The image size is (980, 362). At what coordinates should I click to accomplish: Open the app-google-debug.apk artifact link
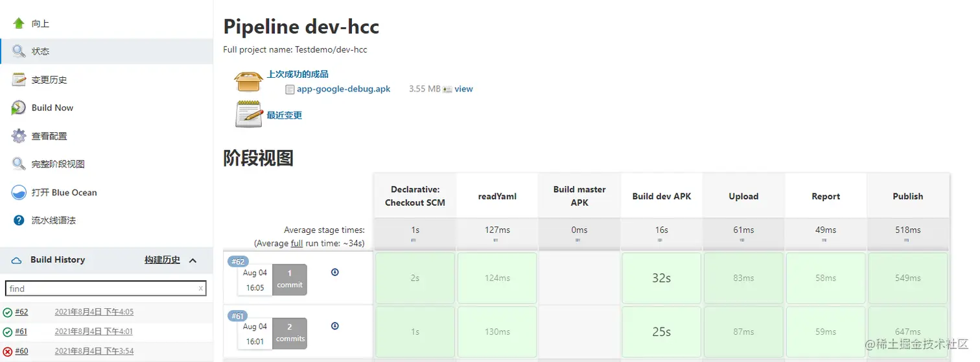click(344, 89)
